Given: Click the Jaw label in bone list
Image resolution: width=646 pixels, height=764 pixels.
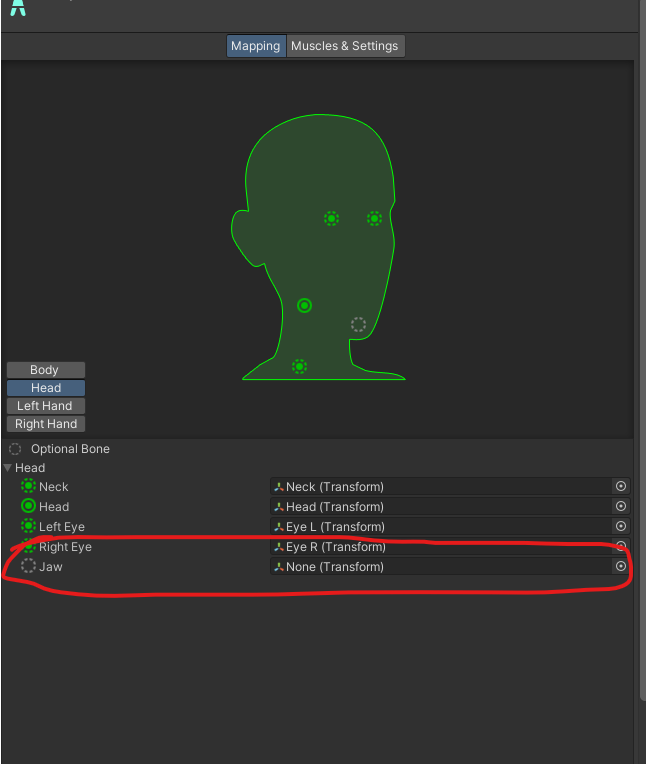Looking at the screenshot, I should pos(51,567).
